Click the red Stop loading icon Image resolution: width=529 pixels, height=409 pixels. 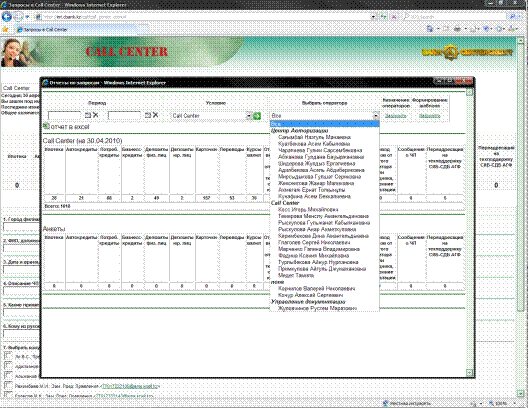[x=394, y=17]
